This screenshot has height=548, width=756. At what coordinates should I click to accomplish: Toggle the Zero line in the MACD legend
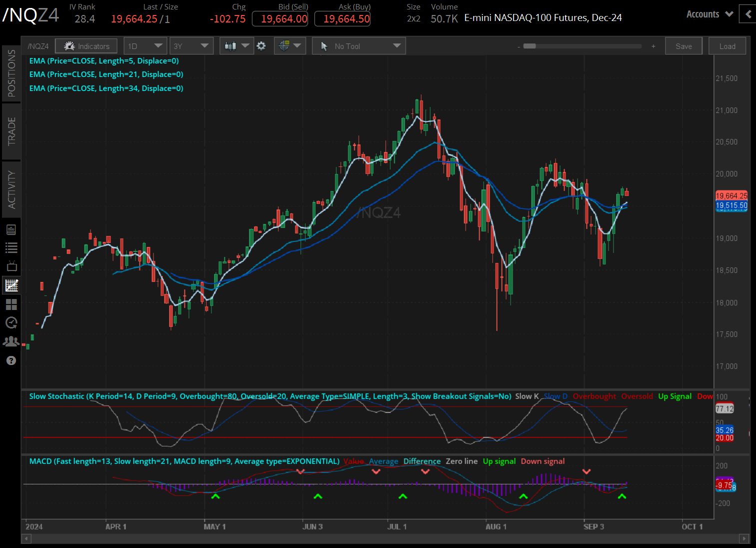pos(461,461)
